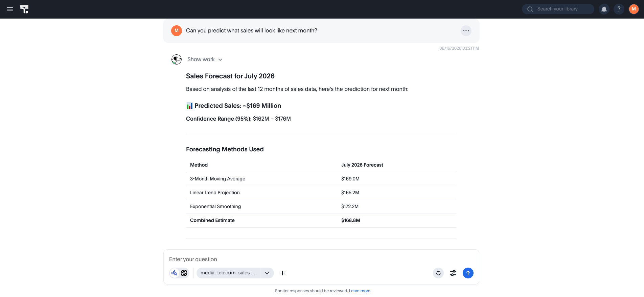Expand the Show work section
This screenshot has height=297, width=644.
pyautogui.click(x=205, y=59)
